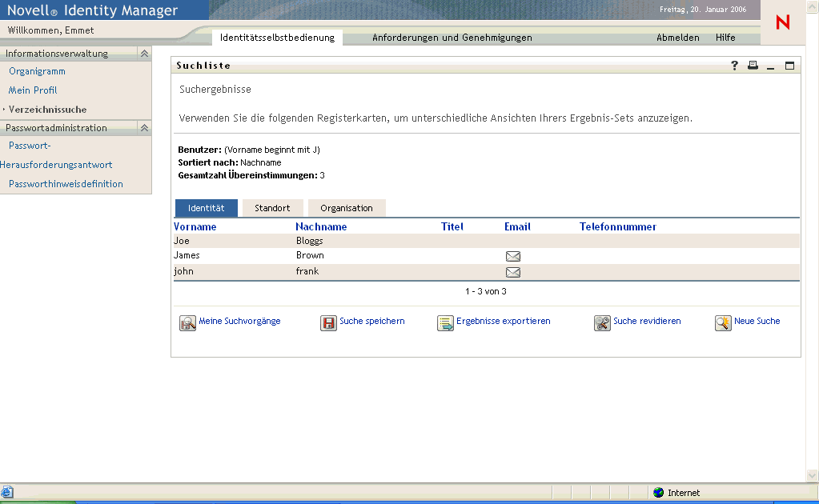
Task: Open the Suchliste help question mark icon
Action: (x=734, y=66)
